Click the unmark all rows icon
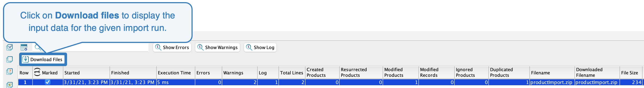Viewport: 644px width, 88px height. [9, 59]
